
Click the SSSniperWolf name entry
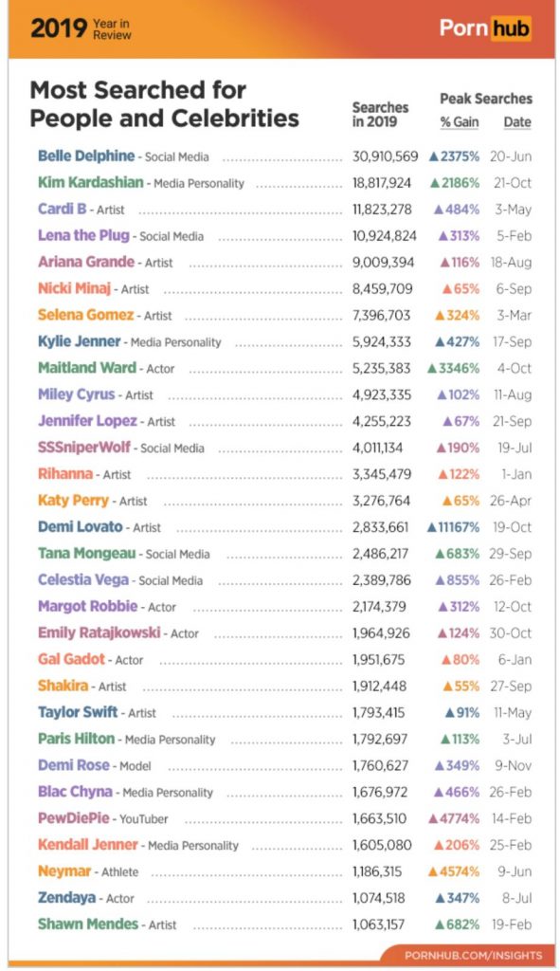tap(84, 448)
